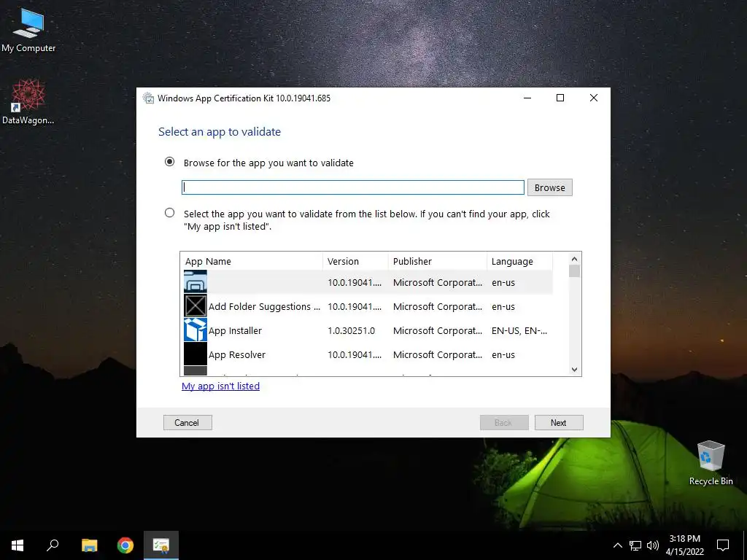This screenshot has width=747, height=560.
Task: Open the network status tray icon
Action: [x=635, y=545]
